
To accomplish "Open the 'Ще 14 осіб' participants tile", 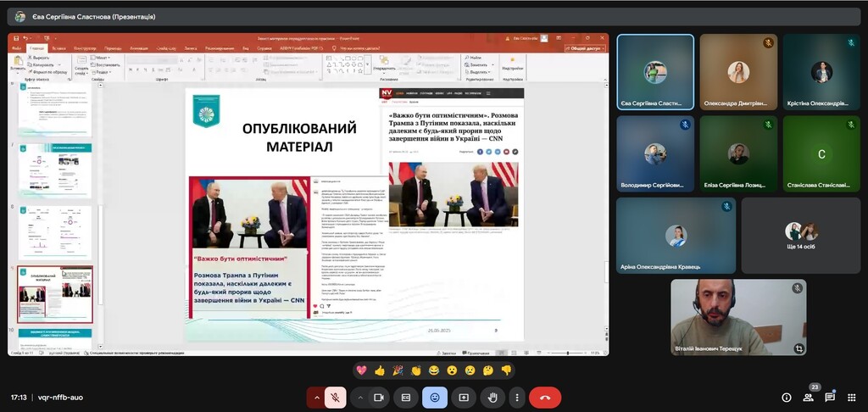I will pyautogui.click(x=801, y=236).
